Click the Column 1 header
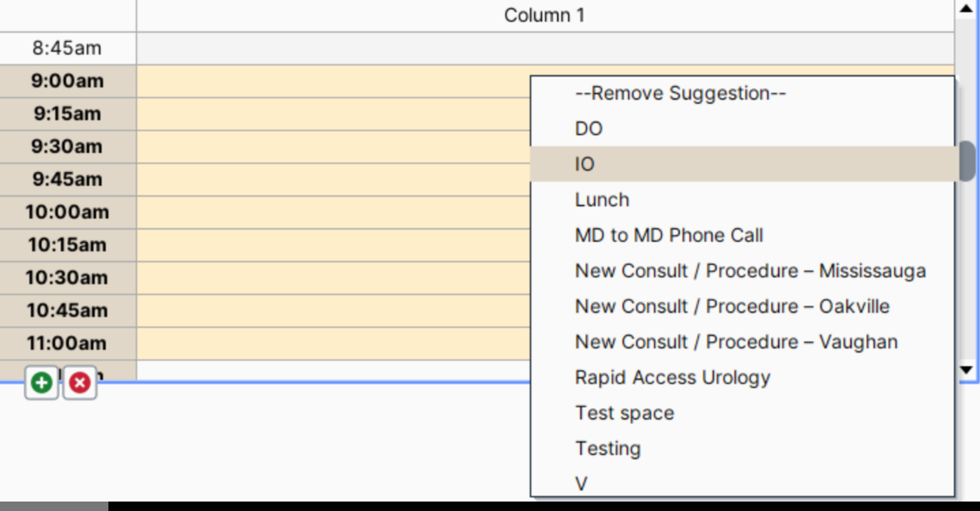 pyautogui.click(x=544, y=15)
